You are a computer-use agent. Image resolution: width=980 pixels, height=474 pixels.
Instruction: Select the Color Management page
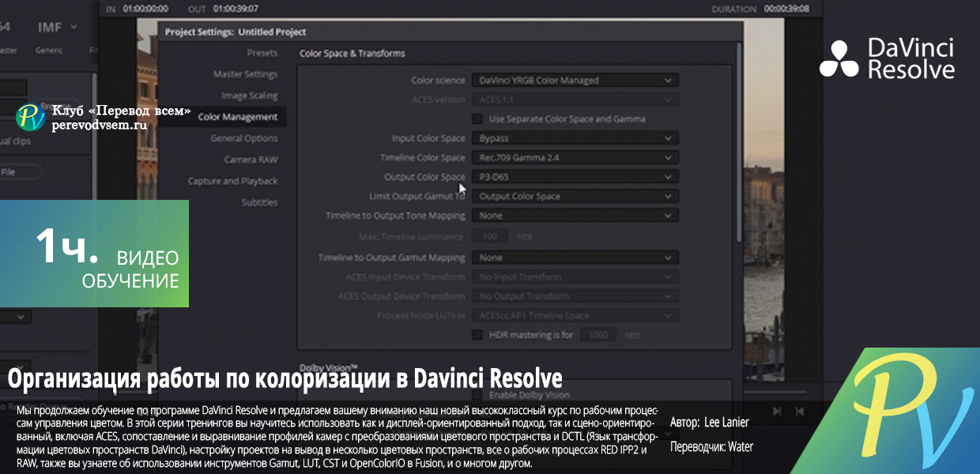[238, 117]
